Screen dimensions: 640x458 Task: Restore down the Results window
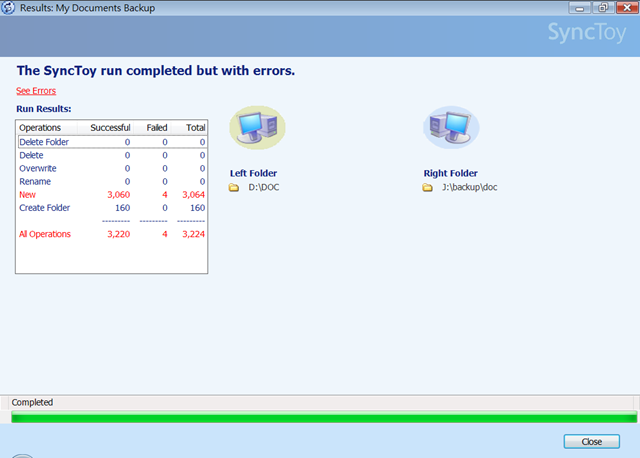pos(603,8)
